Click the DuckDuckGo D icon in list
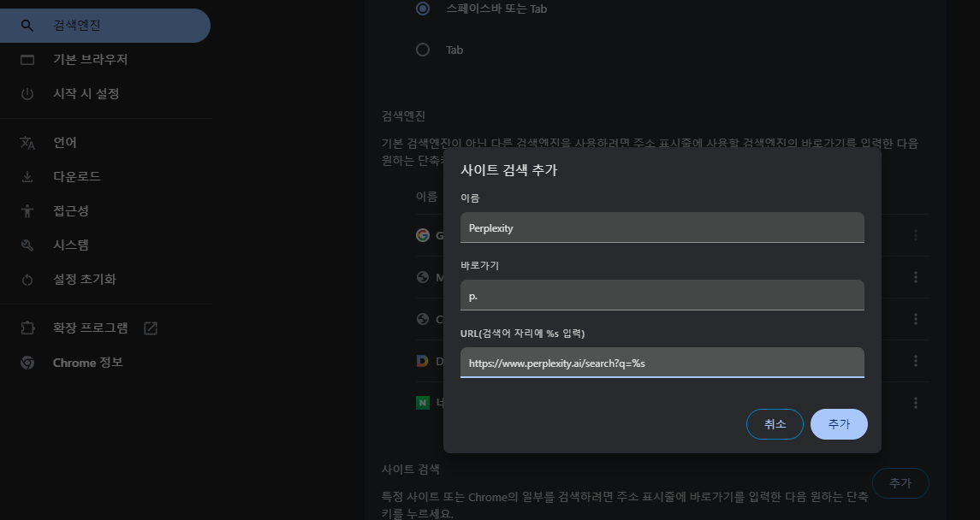 [423, 361]
